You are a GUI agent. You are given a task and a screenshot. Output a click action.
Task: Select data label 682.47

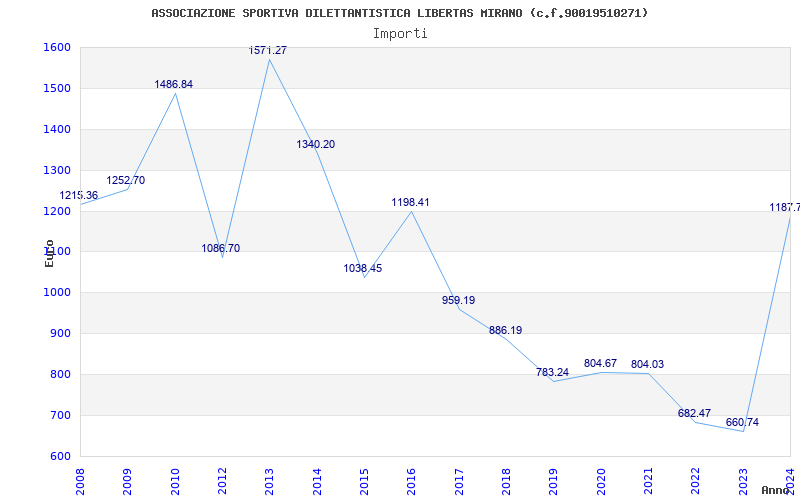pos(694,414)
